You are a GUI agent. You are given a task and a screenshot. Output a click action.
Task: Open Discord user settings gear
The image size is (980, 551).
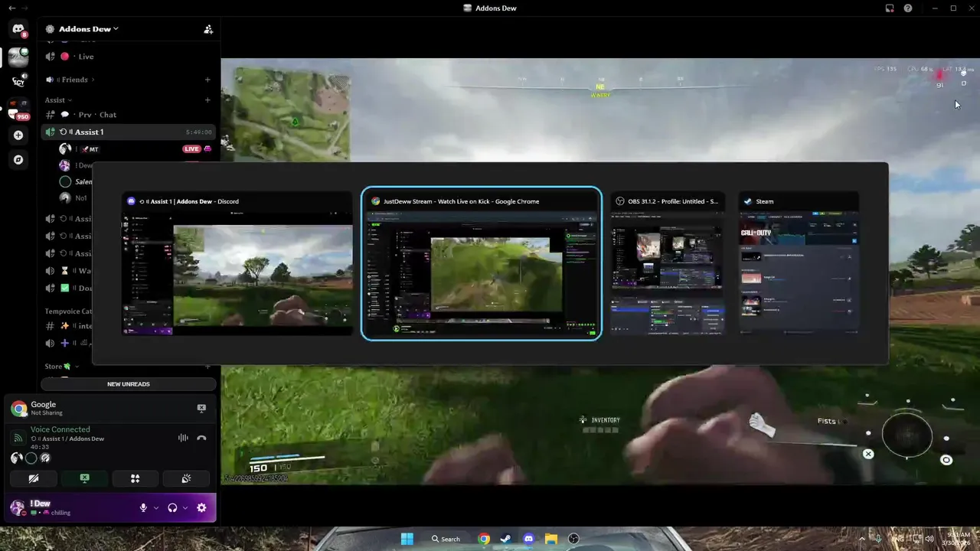coord(201,507)
